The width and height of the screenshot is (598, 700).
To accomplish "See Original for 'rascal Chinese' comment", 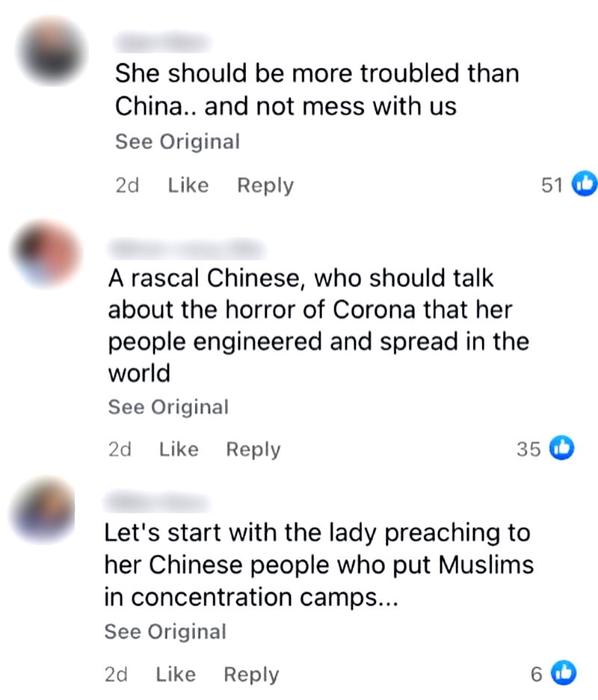I will (x=168, y=407).
